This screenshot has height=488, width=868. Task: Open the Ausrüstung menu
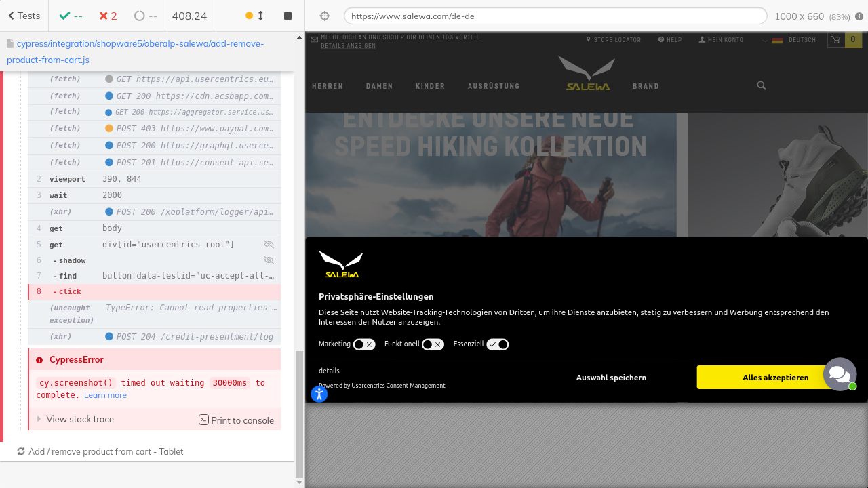pos(493,86)
